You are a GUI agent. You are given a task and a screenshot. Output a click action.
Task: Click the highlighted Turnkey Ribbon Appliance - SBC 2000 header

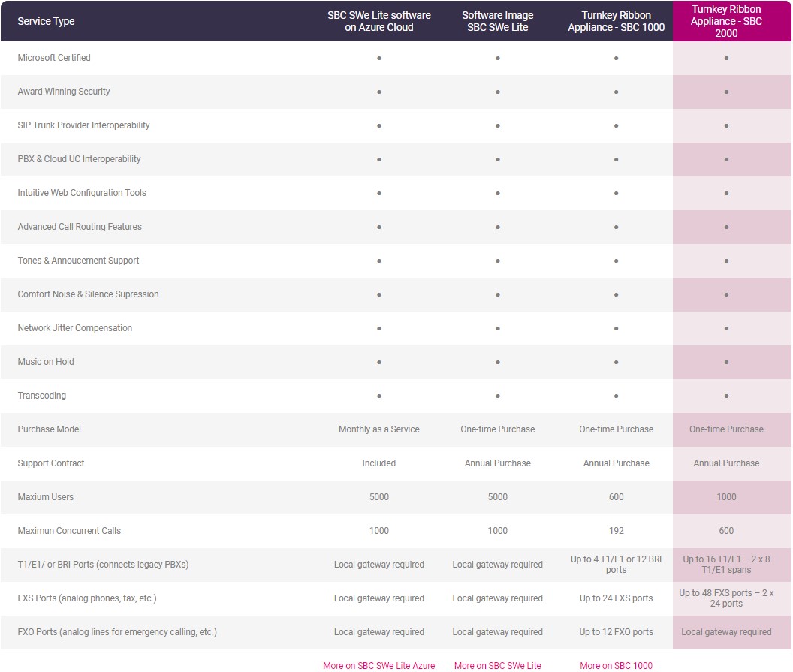pos(726,21)
